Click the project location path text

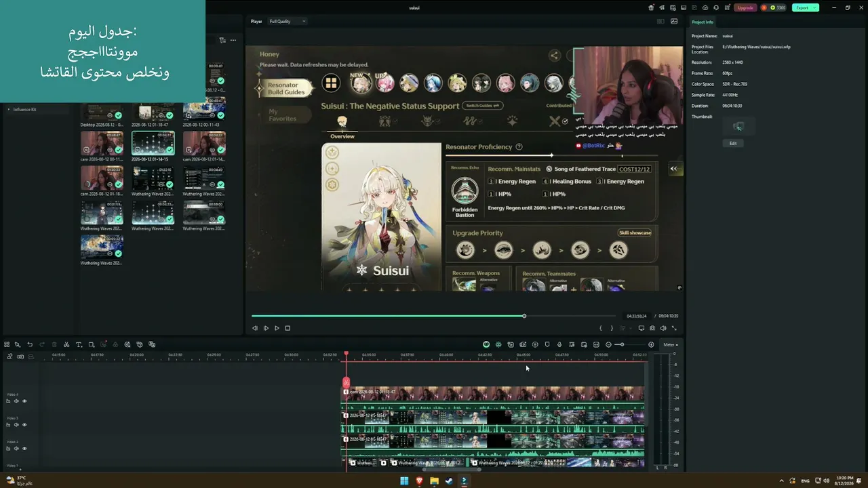point(757,47)
